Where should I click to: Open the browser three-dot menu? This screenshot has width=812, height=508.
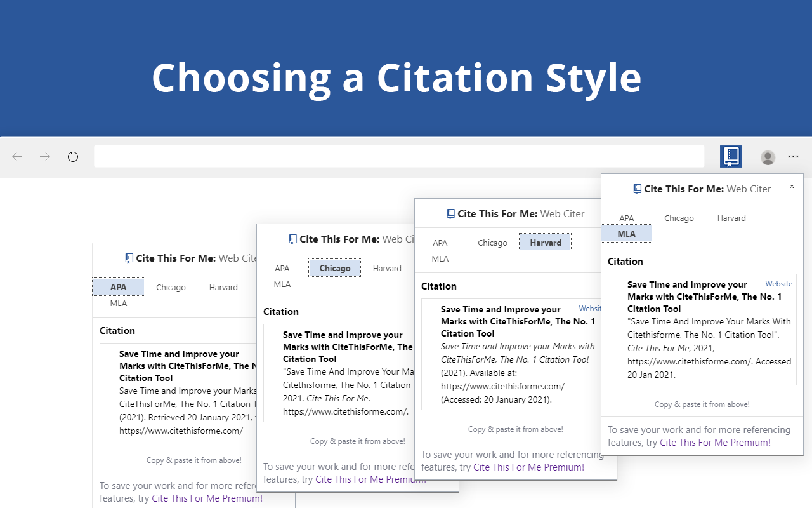pos(793,156)
